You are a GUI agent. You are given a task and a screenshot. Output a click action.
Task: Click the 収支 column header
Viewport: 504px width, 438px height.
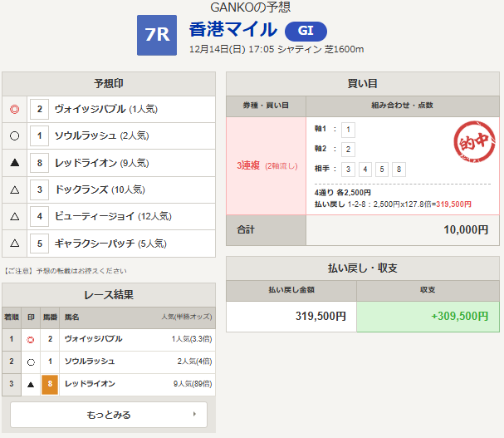coord(428,290)
